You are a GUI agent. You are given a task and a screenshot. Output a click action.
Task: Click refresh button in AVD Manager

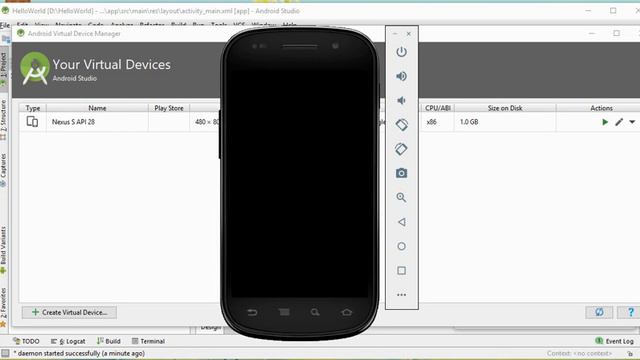click(599, 312)
